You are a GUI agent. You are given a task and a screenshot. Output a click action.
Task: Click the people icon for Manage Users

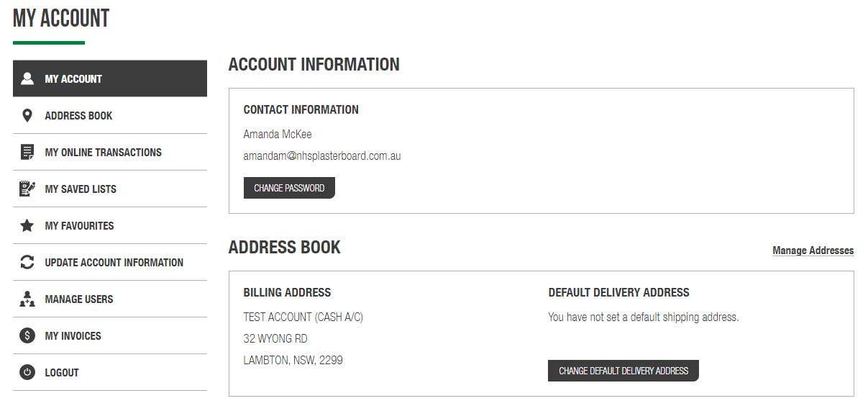(27, 299)
